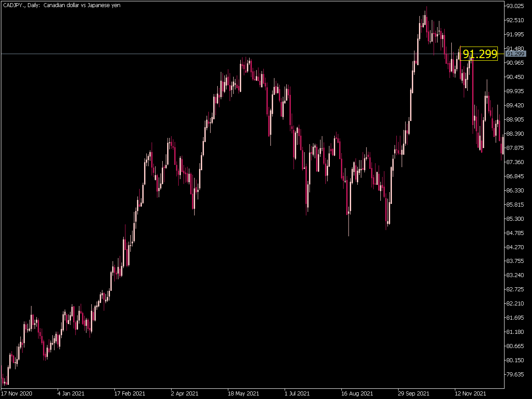Click the 1 Jul 2021 date label
532x399 pixels.
click(x=297, y=394)
